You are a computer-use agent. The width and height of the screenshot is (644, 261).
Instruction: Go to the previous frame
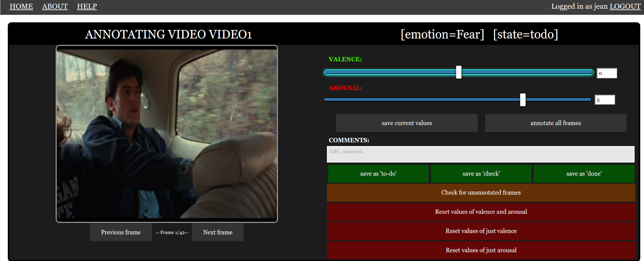(121, 232)
